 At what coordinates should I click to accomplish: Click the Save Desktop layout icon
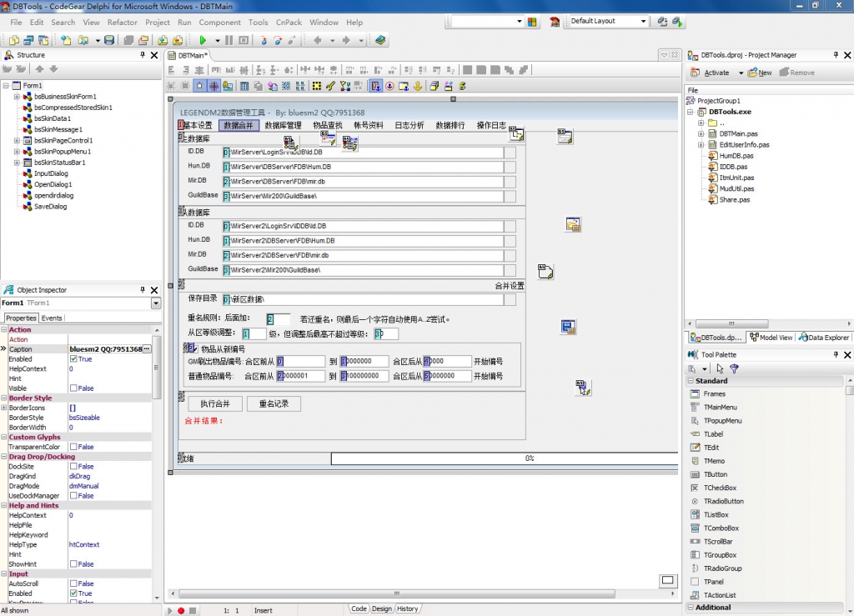[662, 22]
